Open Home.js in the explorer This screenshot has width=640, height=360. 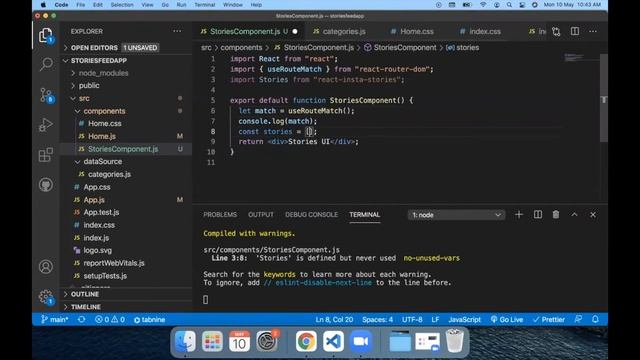pos(102,136)
